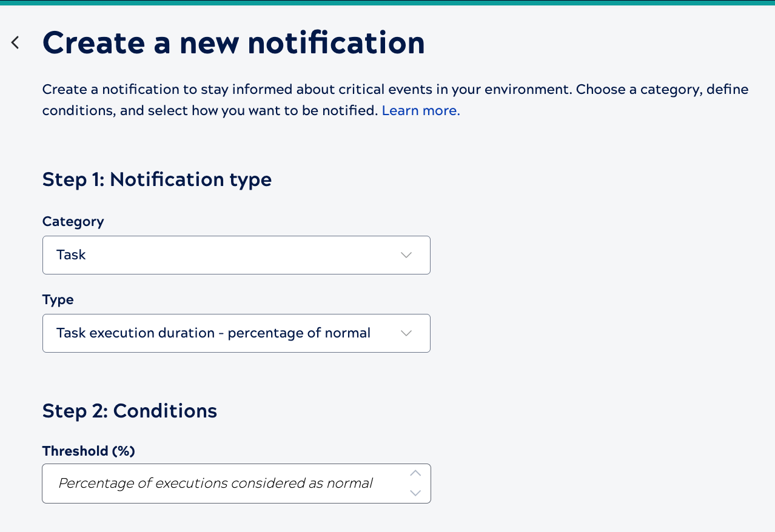
Task: Click the Step 1: Notification type heading
Action: coord(156,179)
